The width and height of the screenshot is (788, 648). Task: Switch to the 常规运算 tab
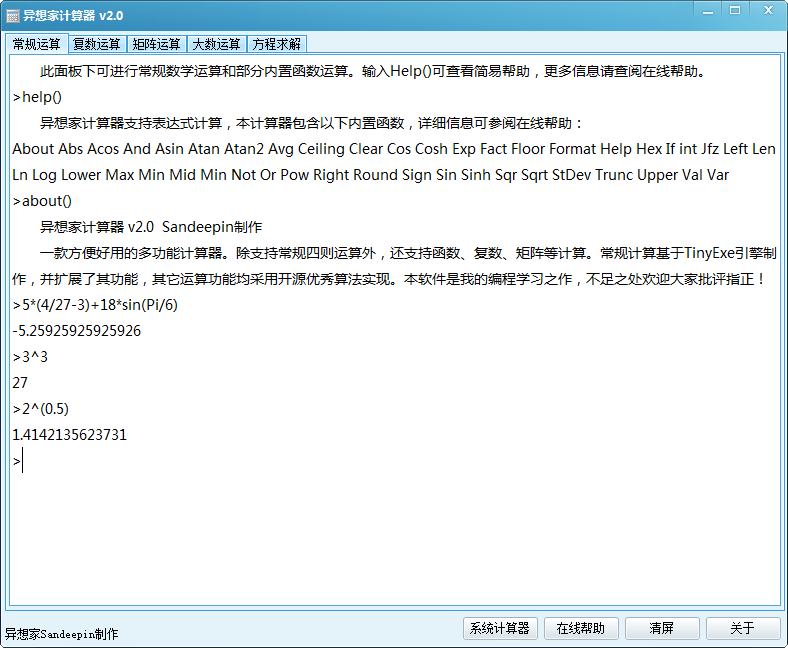coord(36,44)
